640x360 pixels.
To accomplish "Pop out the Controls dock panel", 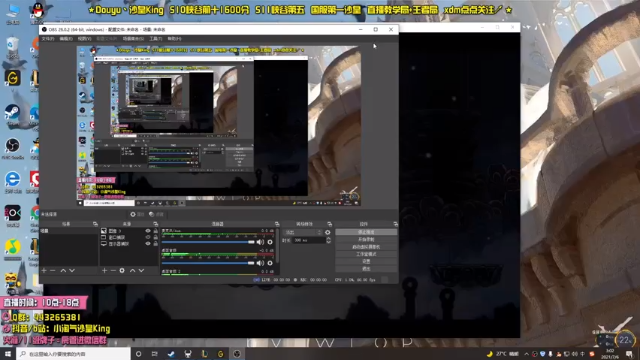I will coord(395,224).
